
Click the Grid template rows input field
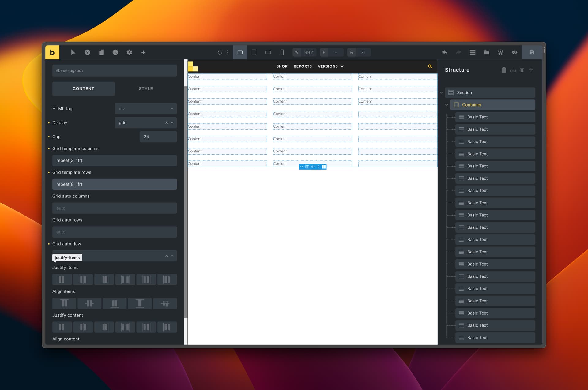pos(114,184)
